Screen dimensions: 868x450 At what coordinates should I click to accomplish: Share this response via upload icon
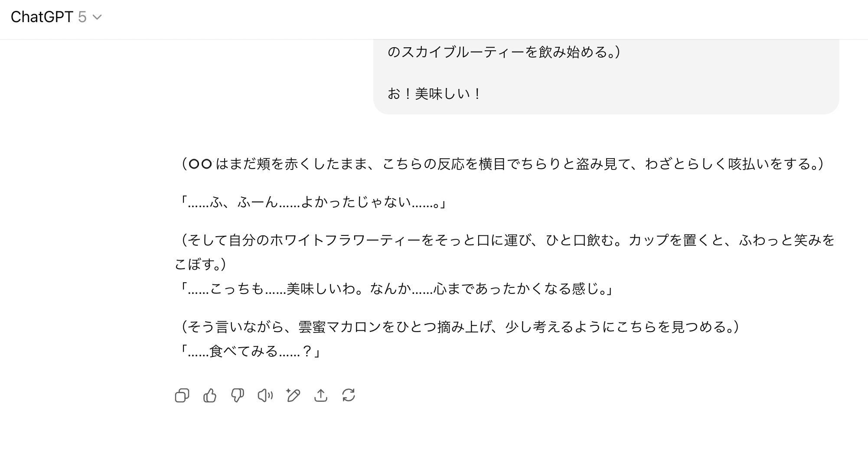(321, 395)
